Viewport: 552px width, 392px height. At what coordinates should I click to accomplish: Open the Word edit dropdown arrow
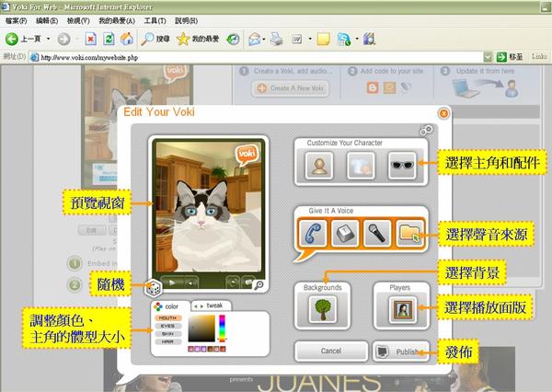(x=310, y=39)
